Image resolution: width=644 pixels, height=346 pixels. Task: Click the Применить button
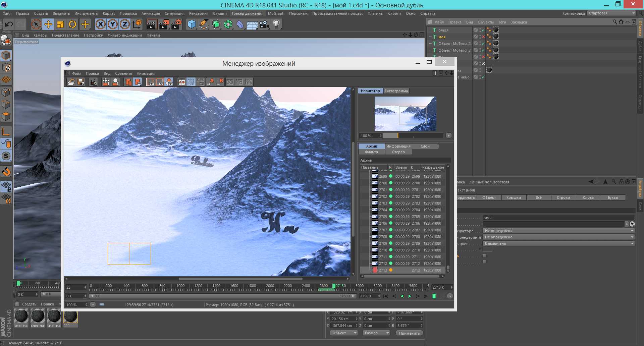(409, 333)
